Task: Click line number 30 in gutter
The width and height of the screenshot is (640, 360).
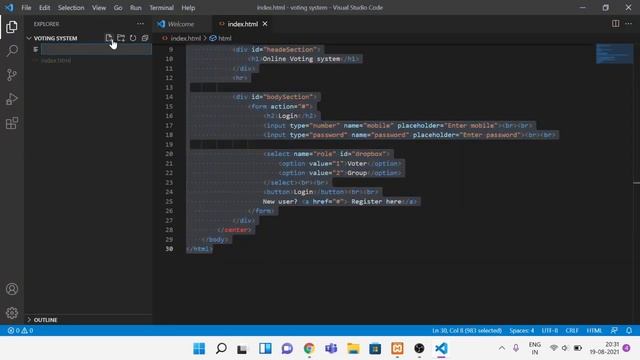Action: coord(169,249)
